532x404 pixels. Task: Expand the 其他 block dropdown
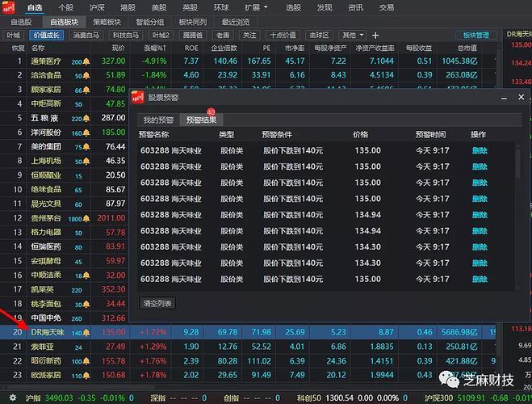353,35
